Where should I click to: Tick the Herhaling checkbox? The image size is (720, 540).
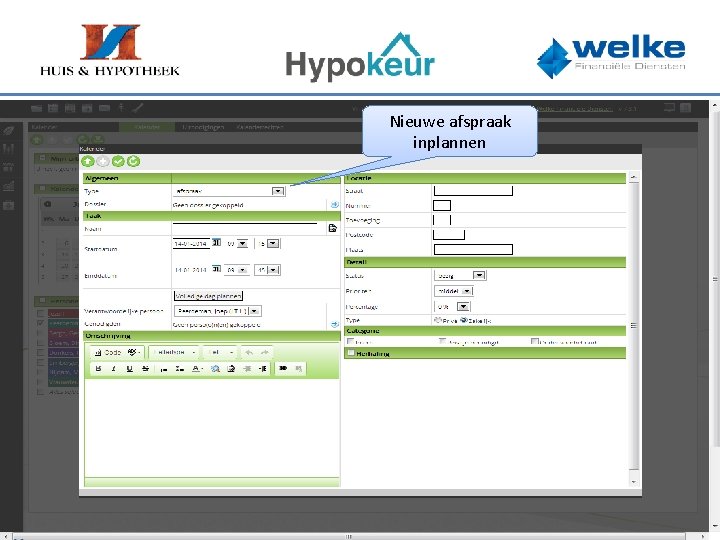click(351, 353)
